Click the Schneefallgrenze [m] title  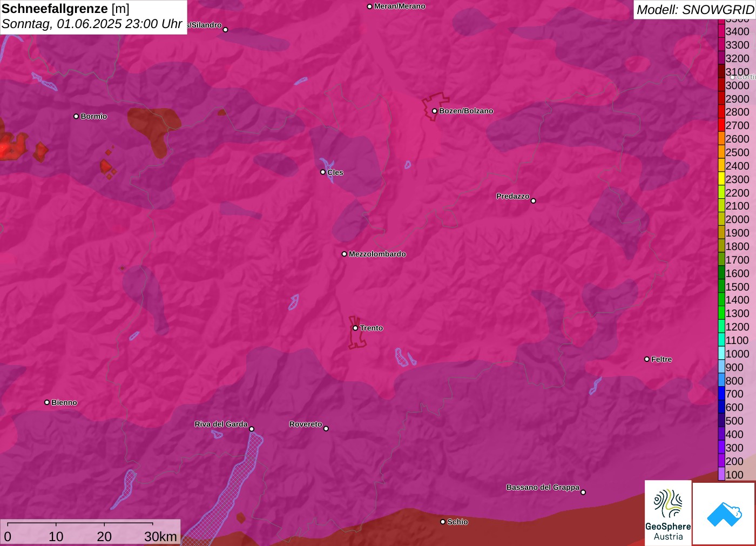65,9
